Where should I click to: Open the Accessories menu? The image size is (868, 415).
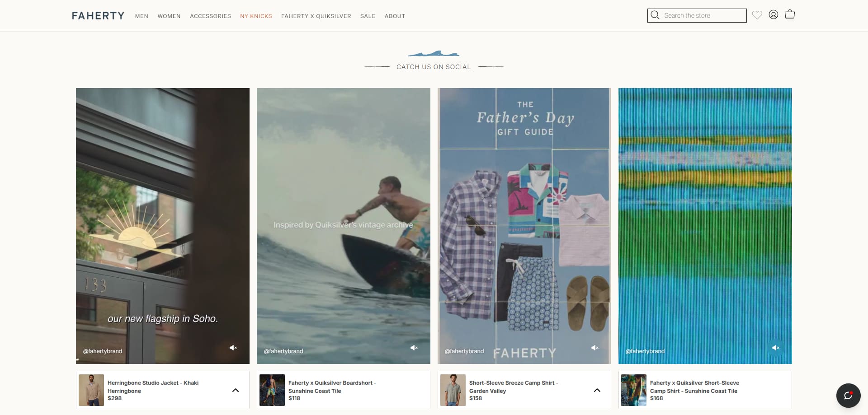click(x=210, y=16)
